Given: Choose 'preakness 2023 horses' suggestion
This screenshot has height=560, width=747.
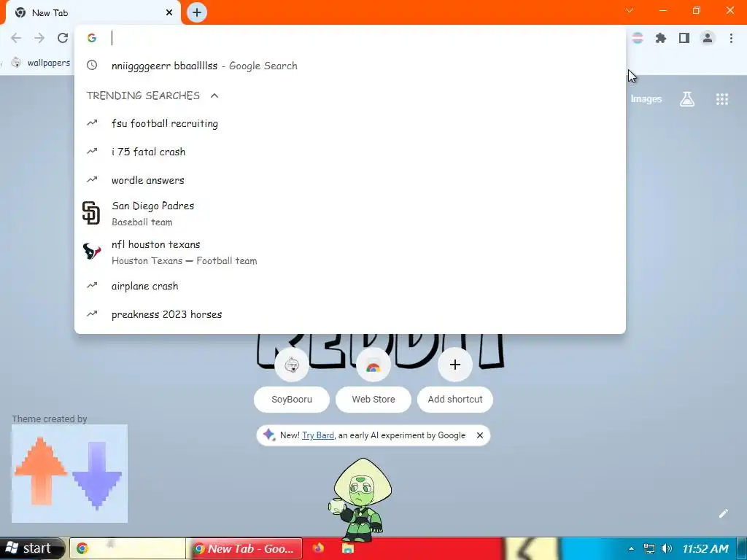Looking at the screenshot, I should point(350,314).
